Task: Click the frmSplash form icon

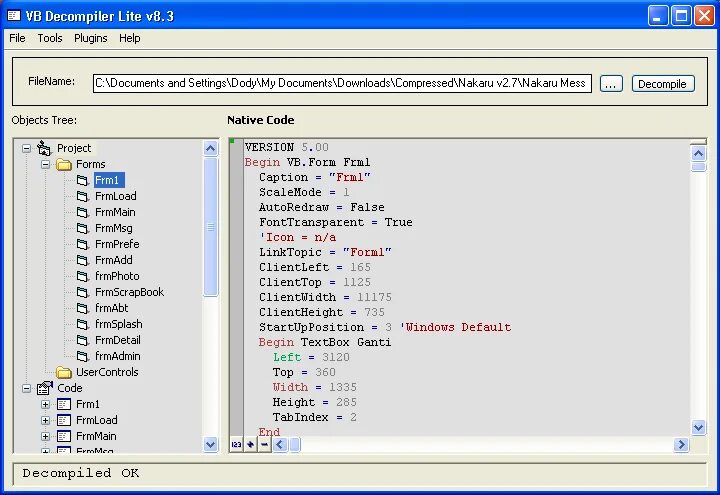Action: click(x=83, y=324)
